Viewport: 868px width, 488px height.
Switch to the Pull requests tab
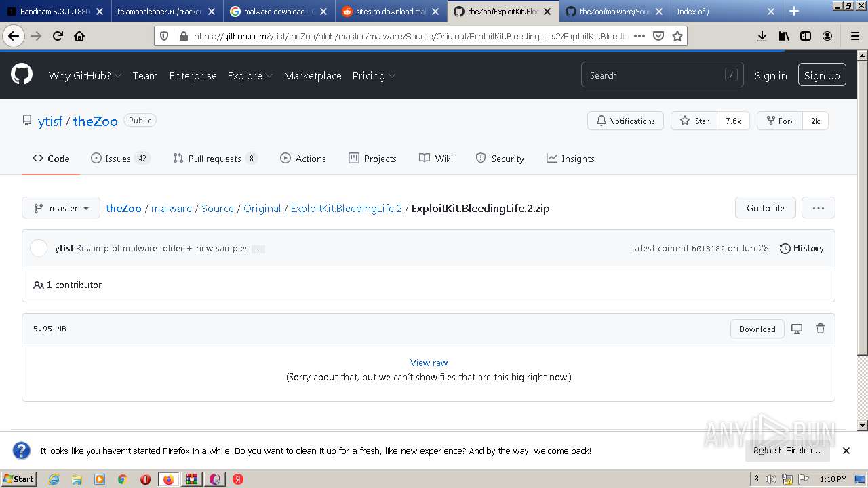point(215,158)
